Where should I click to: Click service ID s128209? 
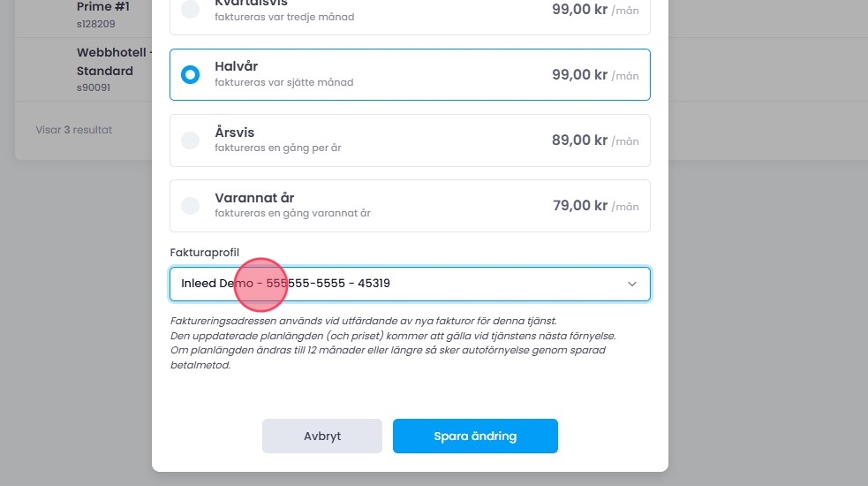tap(96, 24)
